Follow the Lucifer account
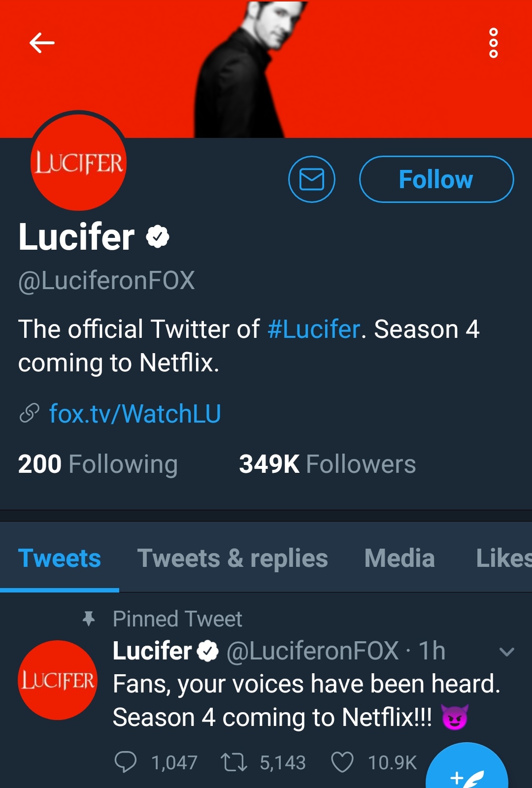The image size is (532, 788). (436, 179)
